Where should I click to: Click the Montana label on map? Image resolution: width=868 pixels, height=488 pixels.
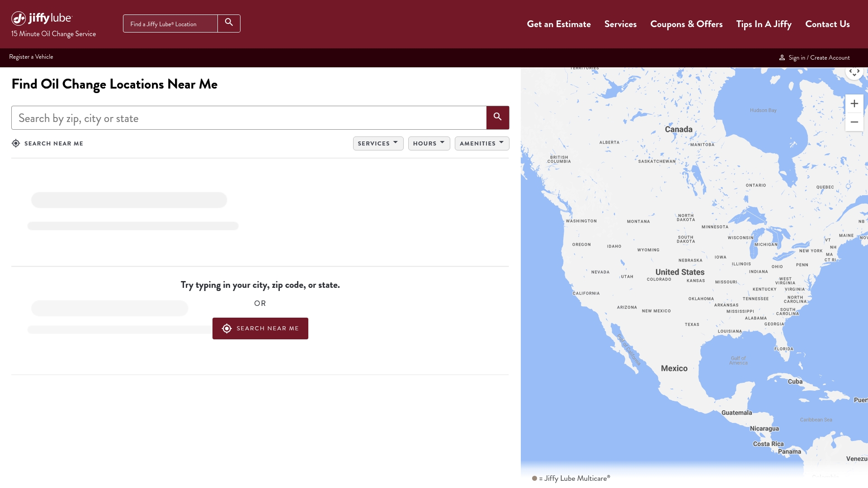pos(638,221)
